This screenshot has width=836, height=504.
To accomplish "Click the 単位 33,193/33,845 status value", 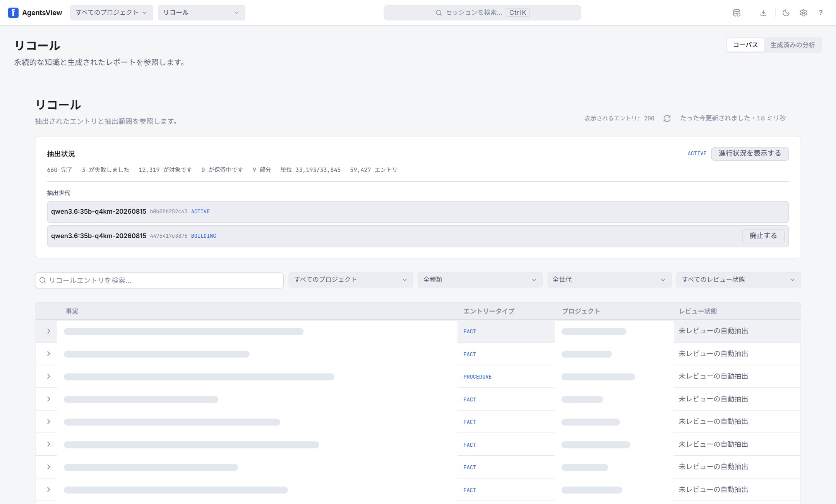I will coord(310,170).
